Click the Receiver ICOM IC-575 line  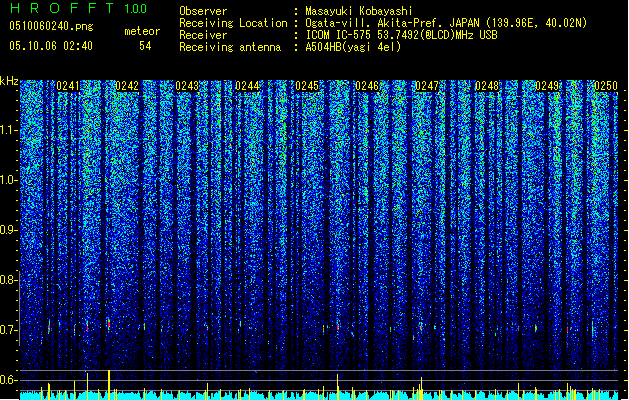point(401,35)
